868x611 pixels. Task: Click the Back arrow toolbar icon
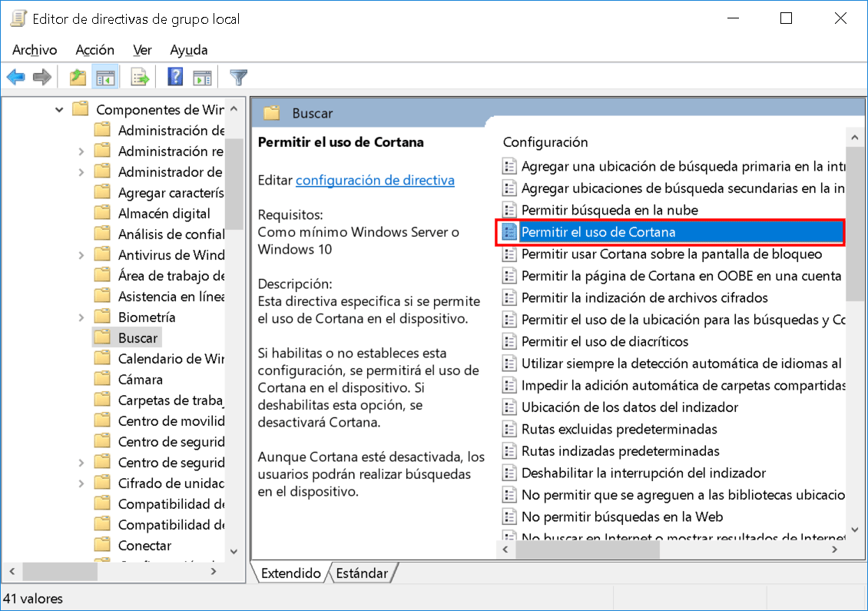[x=16, y=77]
